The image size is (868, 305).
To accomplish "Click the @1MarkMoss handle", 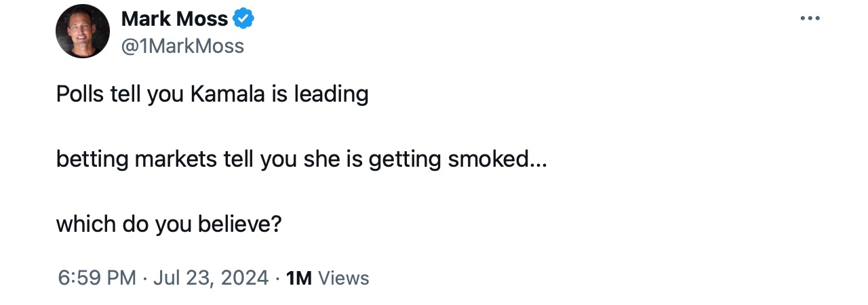I will point(182,46).
